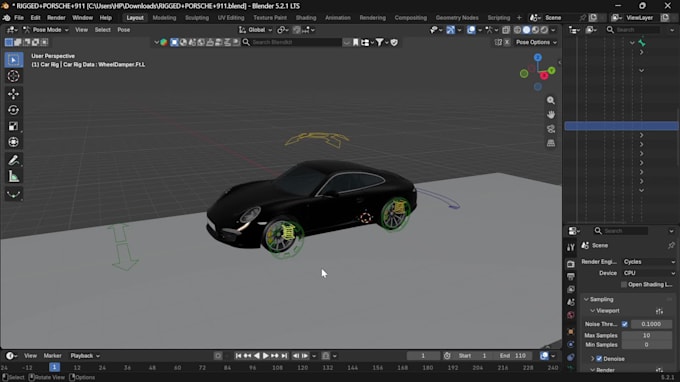
Task: Open Global transform orientation dropdown
Action: 255,30
